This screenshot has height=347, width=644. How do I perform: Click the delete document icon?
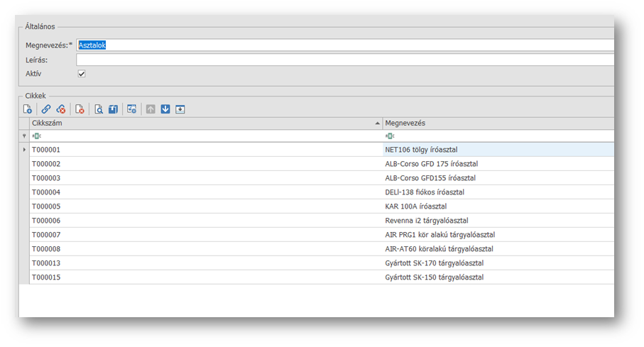(x=80, y=109)
